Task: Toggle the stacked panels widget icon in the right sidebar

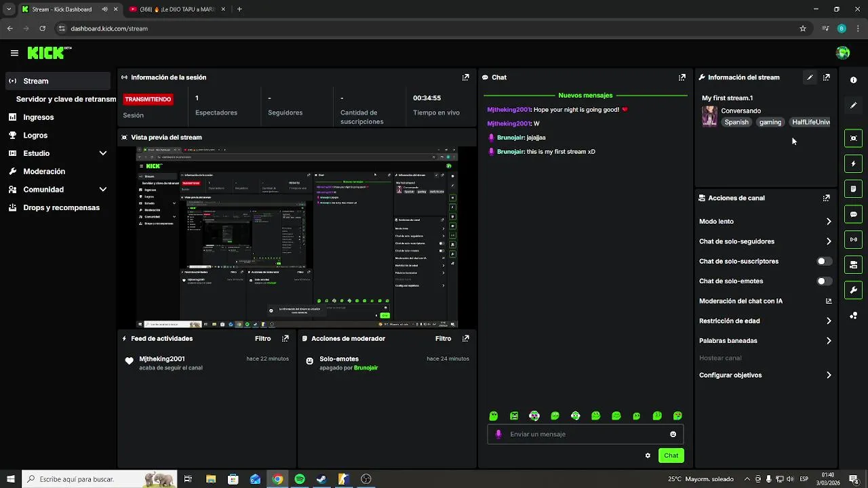Action: (853, 264)
